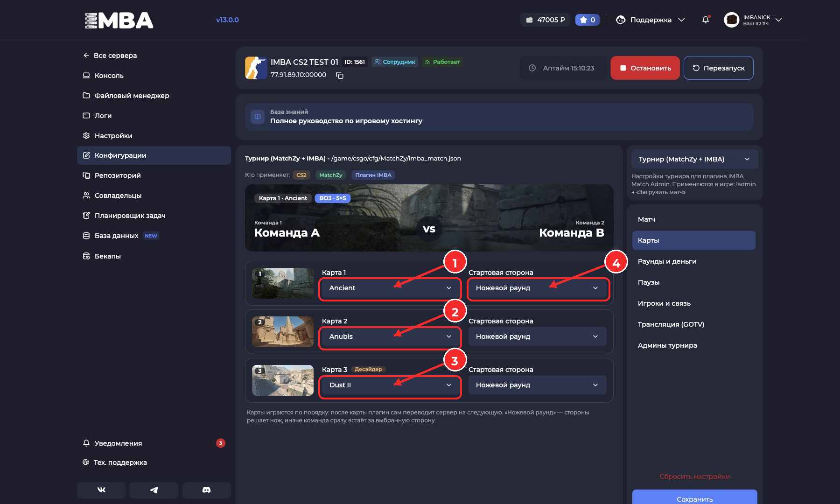Click the BO3 · 5×5 badge
Viewport: 840px width, 504px height.
click(333, 198)
